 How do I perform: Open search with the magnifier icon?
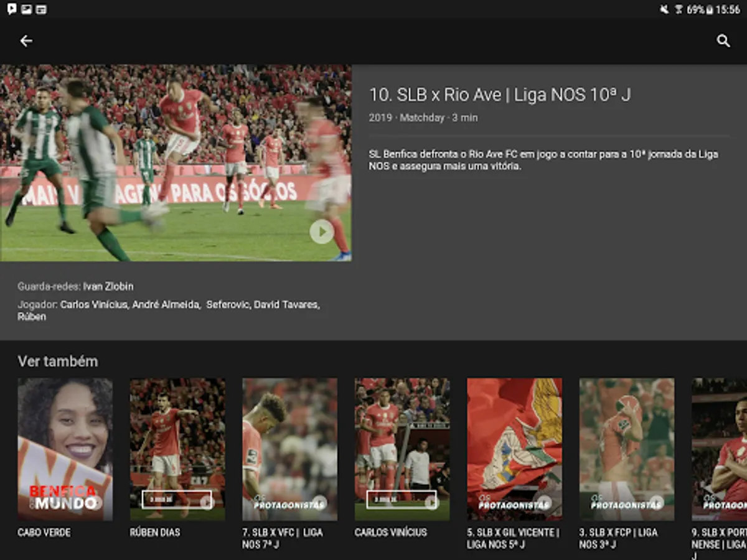pyautogui.click(x=723, y=41)
